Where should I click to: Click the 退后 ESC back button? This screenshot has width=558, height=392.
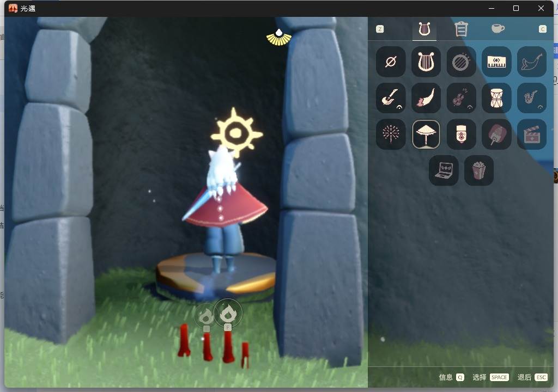point(532,377)
